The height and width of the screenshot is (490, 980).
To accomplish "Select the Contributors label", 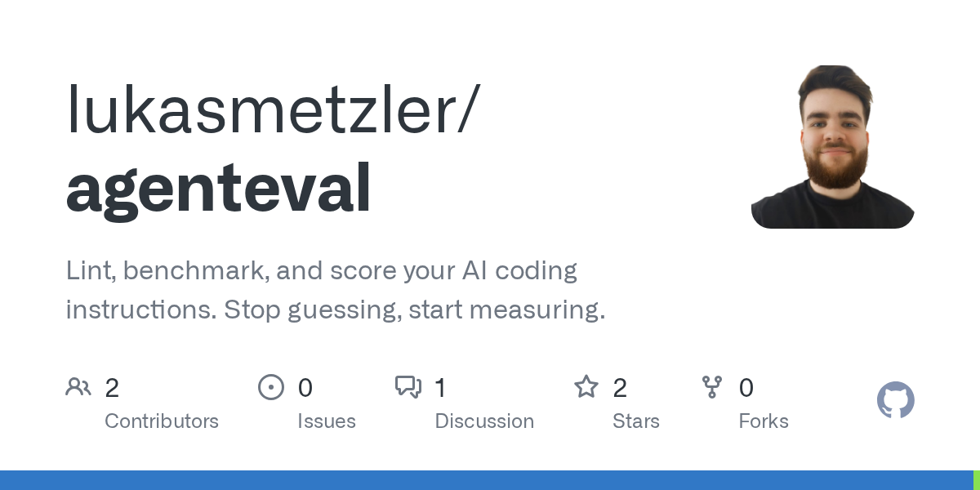I will pos(162,421).
